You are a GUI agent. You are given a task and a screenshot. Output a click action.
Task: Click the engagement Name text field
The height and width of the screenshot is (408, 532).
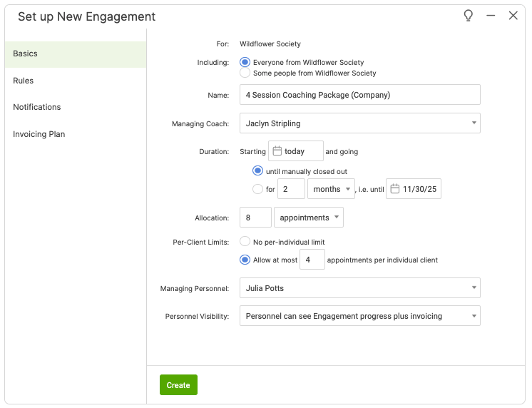(x=359, y=95)
